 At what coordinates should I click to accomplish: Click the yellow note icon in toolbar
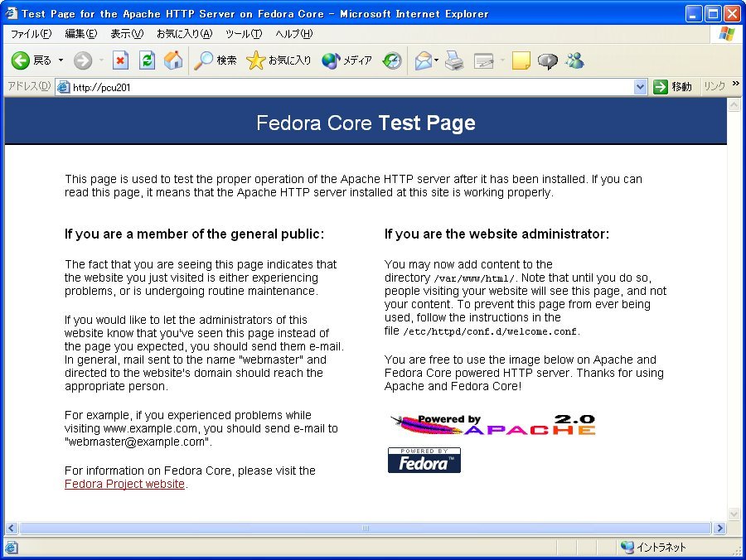point(521,60)
